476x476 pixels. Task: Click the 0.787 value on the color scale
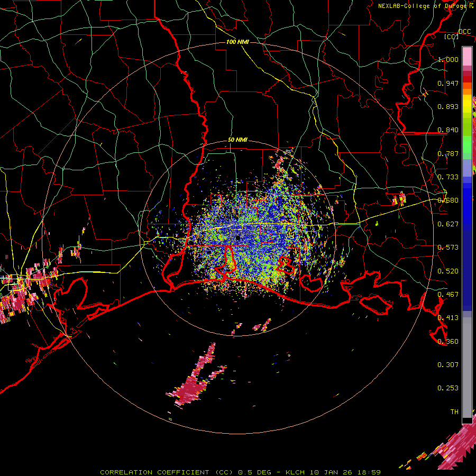coord(448,153)
